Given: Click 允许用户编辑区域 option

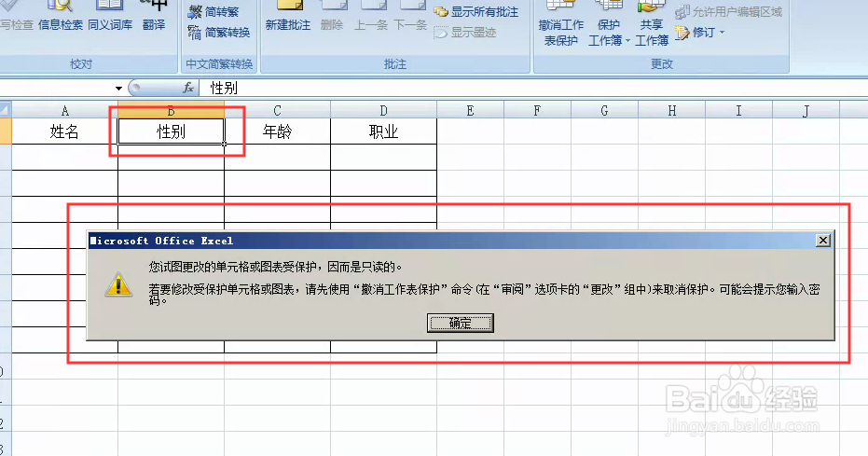Looking at the screenshot, I should pyautogui.click(x=728, y=11).
